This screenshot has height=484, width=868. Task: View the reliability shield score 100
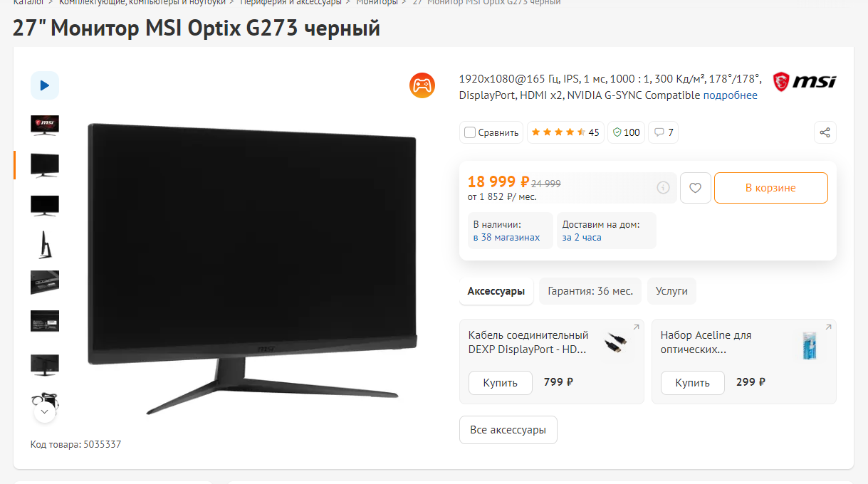tap(626, 132)
